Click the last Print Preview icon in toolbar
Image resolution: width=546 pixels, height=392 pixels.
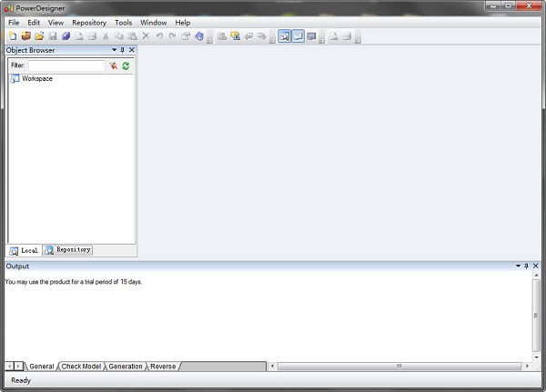pos(334,35)
